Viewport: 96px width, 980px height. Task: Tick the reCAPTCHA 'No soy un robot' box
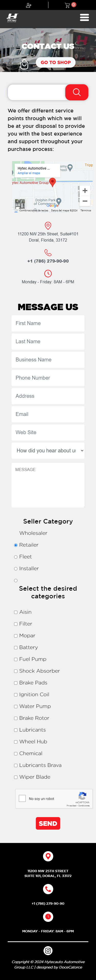tap(23, 799)
